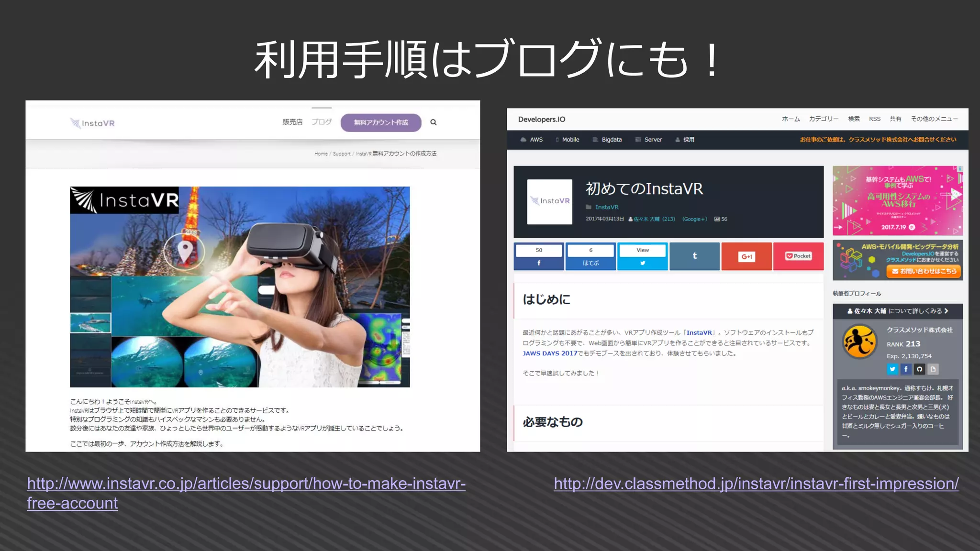Click the (Google+) author link
This screenshot has width=980, height=551.
[694, 219]
